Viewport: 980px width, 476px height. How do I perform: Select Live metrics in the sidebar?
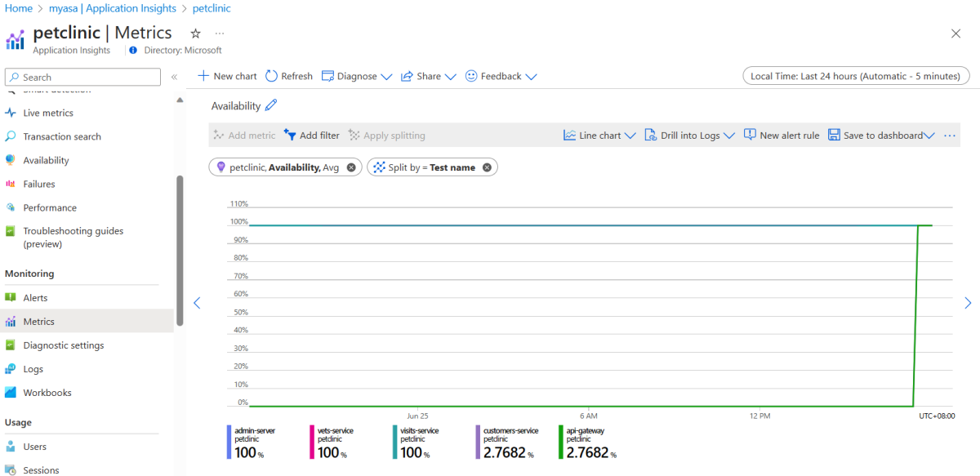(48, 113)
